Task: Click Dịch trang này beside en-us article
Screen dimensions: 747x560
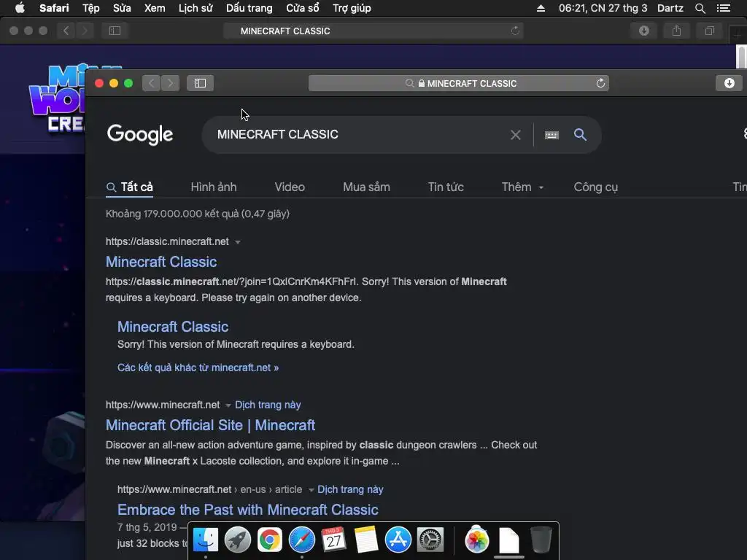Action: [x=350, y=489]
